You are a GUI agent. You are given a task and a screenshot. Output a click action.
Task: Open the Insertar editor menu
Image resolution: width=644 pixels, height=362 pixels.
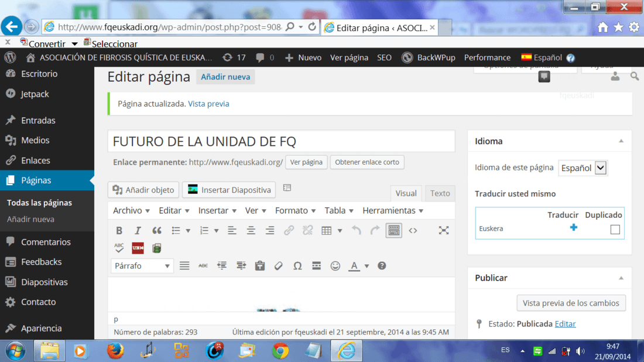click(217, 210)
